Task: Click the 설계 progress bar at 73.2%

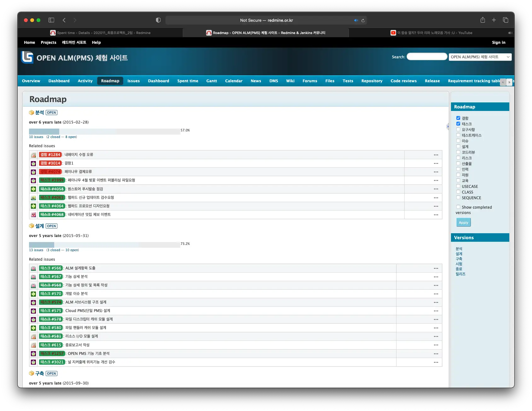Action: (105, 245)
